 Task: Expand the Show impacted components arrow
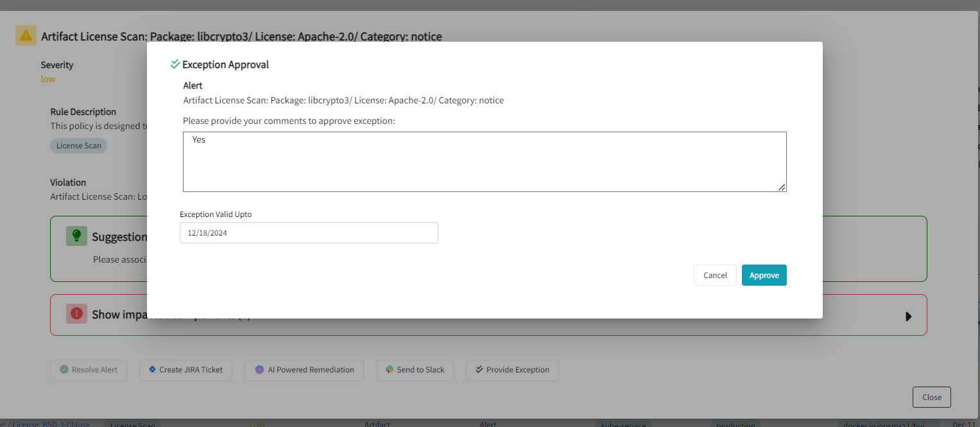(908, 316)
